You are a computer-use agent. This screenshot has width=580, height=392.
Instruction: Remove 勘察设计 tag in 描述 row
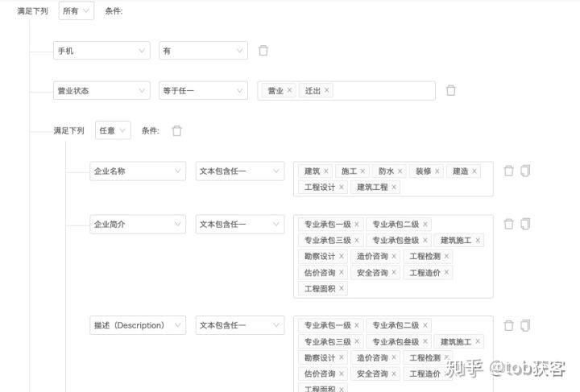341,357
